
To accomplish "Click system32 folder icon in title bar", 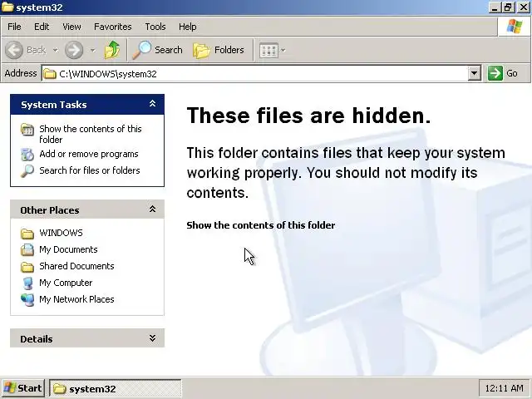I will pos(7,7).
